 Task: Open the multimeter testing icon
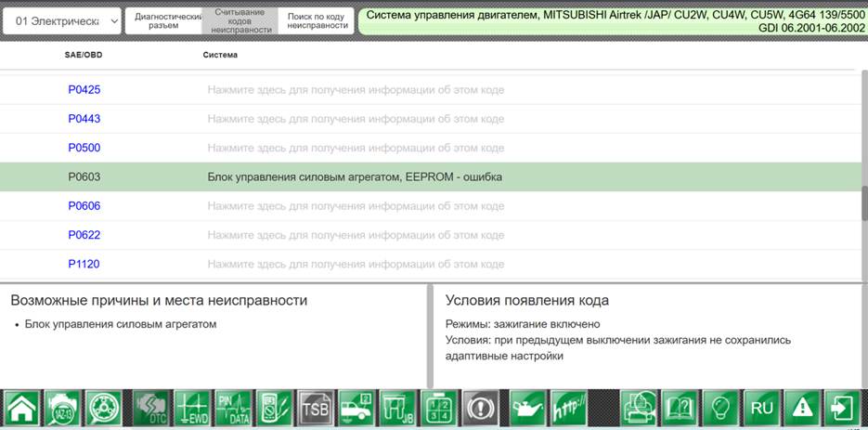click(274, 409)
